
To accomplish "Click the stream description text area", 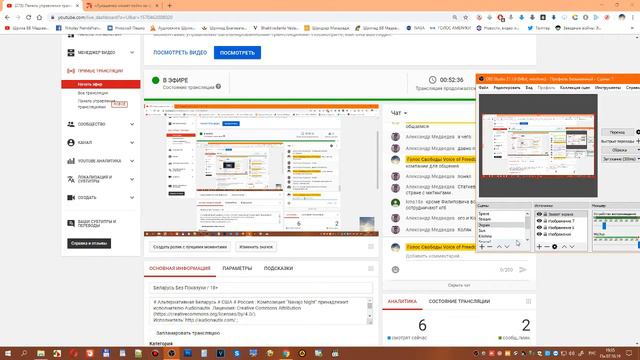I will point(258,311).
